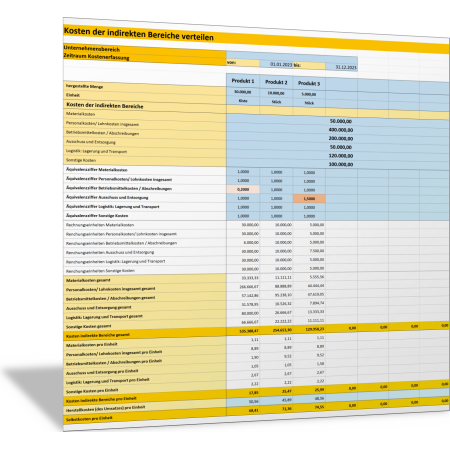Select the 'Personalkosten/ Lohnkosten insgesamt' input row label
The height and width of the screenshot is (450, 450).
tap(102, 124)
